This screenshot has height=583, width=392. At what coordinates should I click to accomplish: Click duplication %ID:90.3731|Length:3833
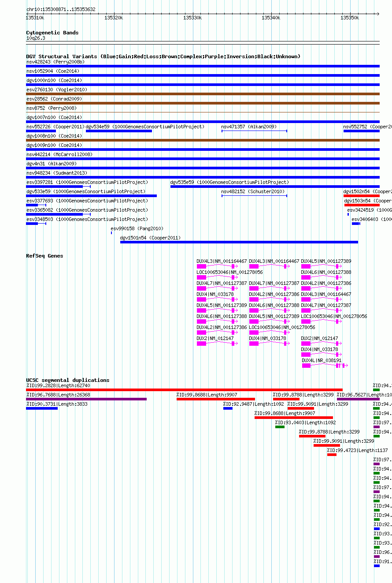[57, 404]
